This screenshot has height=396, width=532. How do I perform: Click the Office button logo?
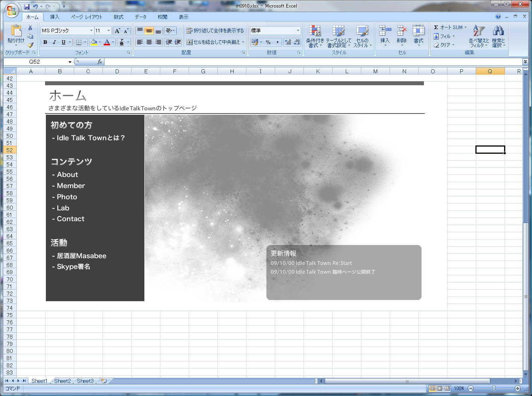(12, 10)
